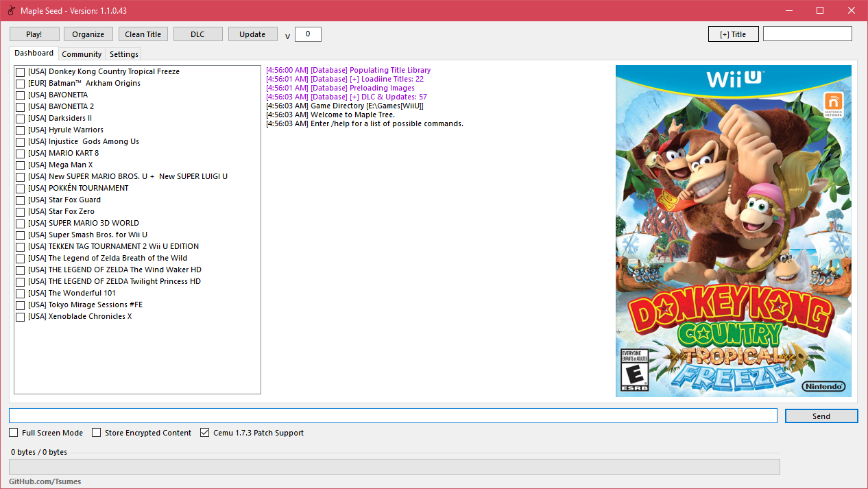Viewport: 868px width, 489px height.
Task: Click the download progress bar
Action: [394, 466]
